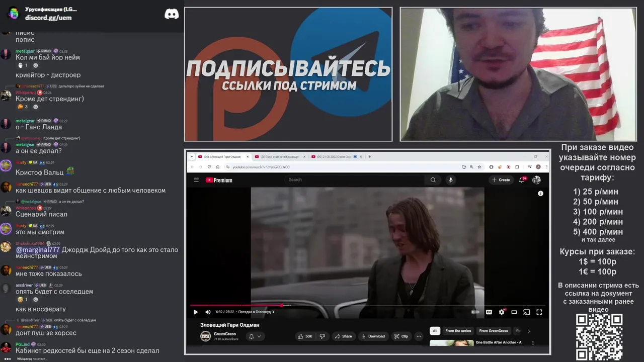Open a new browser tab
Screen dimensions: 644x362
(x=370, y=157)
